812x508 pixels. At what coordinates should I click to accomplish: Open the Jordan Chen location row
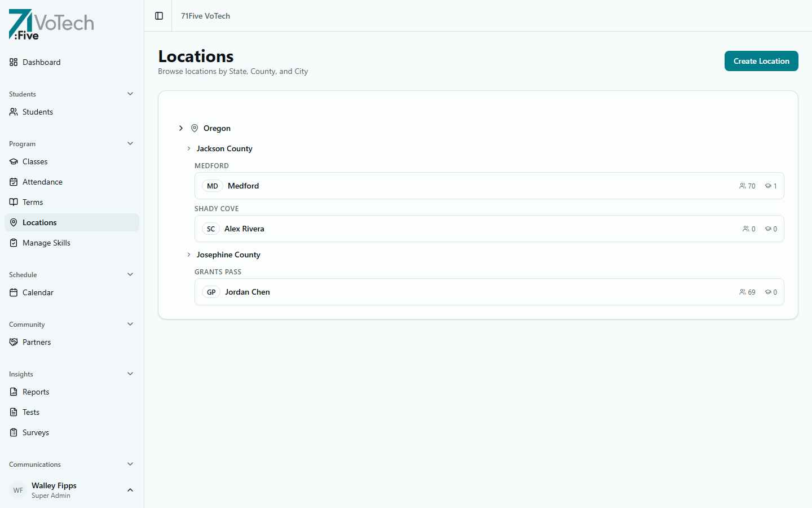[x=489, y=292]
